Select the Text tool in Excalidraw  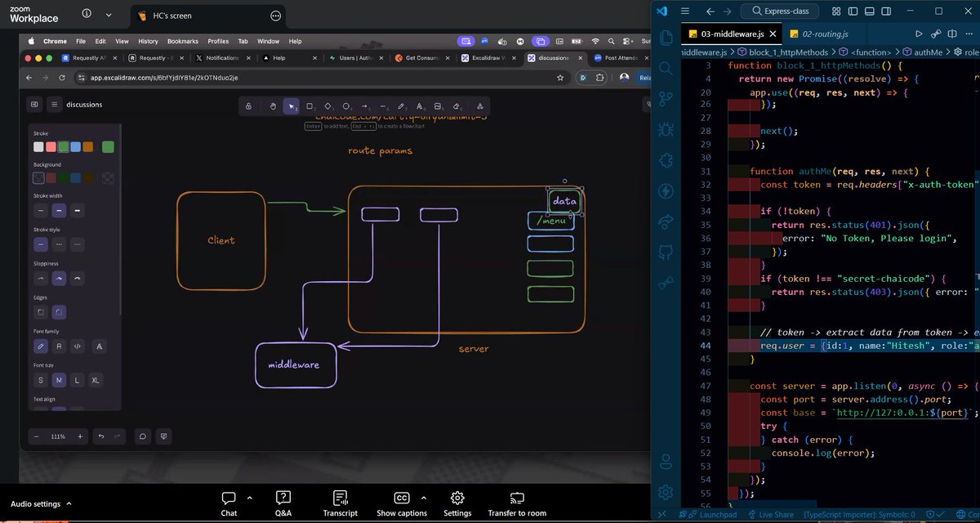click(420, 106)
